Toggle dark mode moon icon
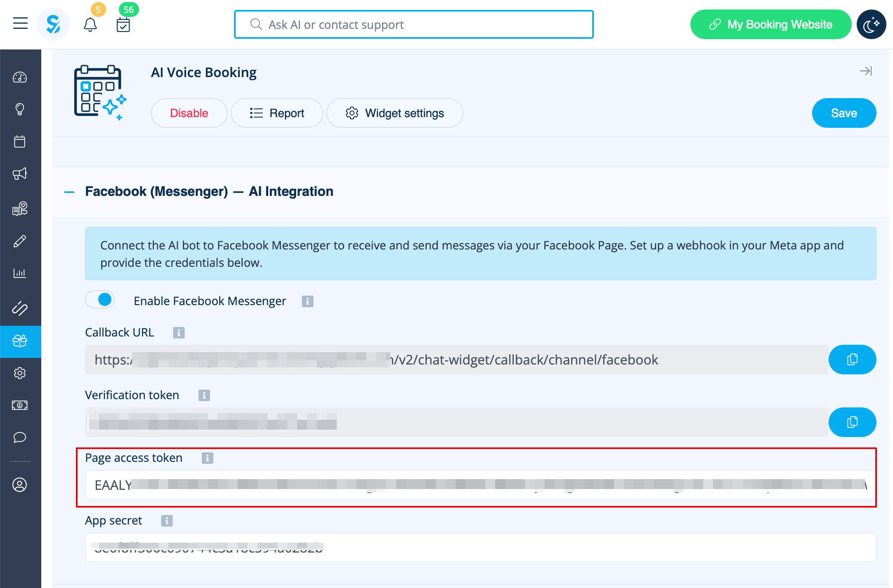This screenshot has width=893, height=588. (871, 25)
